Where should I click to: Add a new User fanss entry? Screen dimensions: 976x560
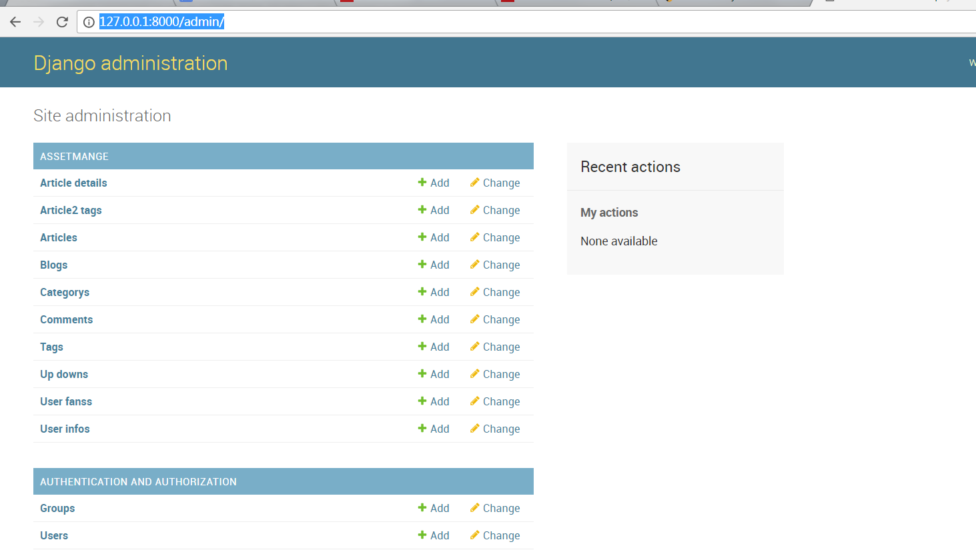[x=434, y=401]
